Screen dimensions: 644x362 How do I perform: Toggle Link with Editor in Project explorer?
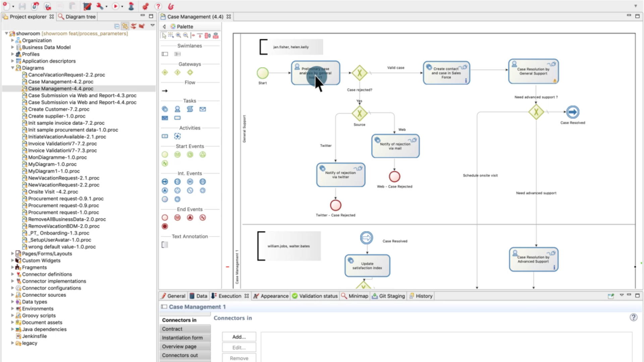[x=125, y=26]
